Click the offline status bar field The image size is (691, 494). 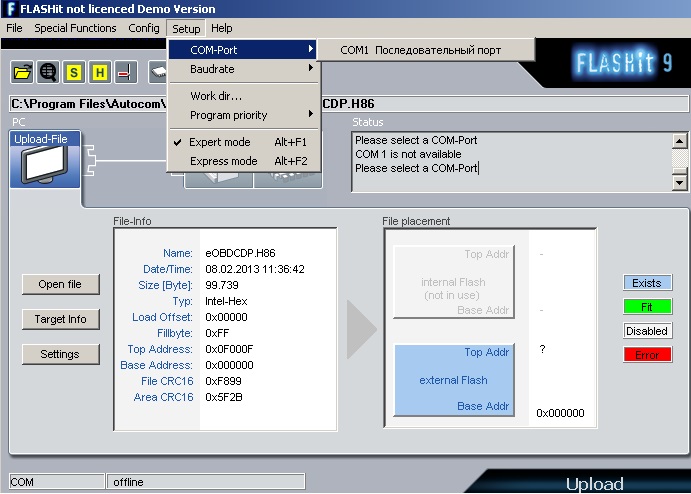[x=206, y=482]
